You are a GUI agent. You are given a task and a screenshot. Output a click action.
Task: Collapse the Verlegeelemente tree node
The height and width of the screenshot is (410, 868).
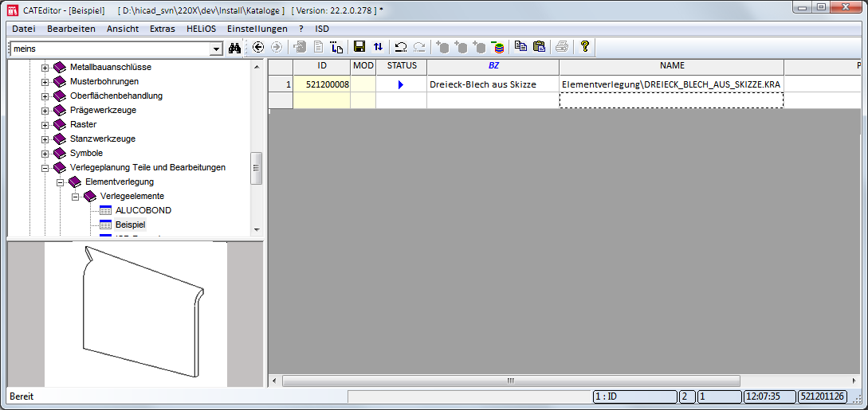pos(76,197)
